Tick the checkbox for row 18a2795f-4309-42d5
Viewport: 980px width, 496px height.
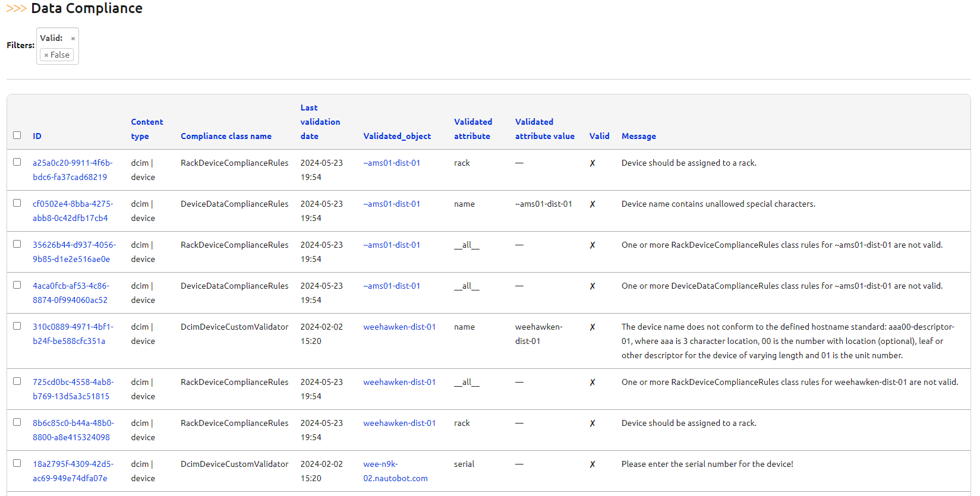(17, 463)
